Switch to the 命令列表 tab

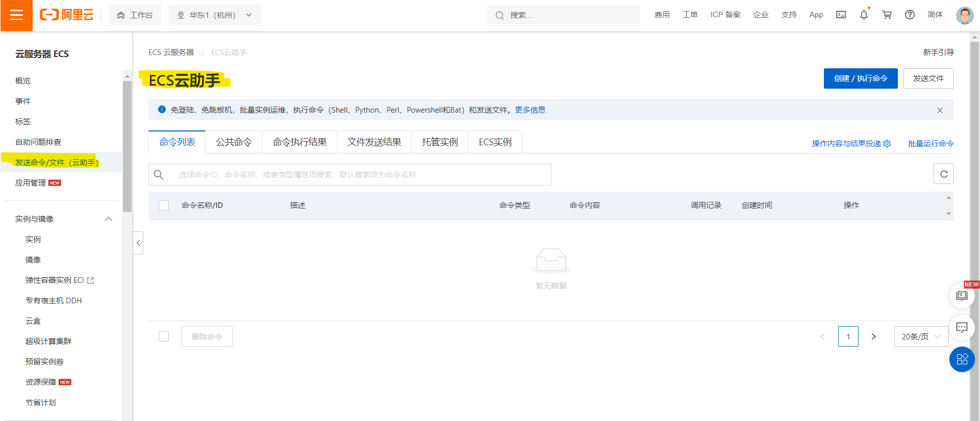pos(177,142)
